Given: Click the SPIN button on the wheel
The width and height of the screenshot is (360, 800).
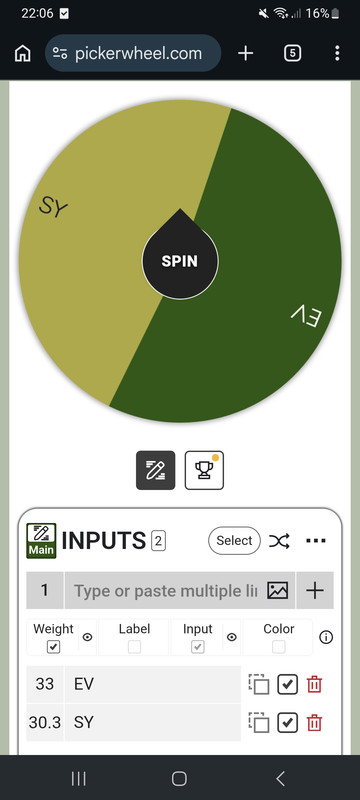Looking at the screenshot, I should (179, 261).
